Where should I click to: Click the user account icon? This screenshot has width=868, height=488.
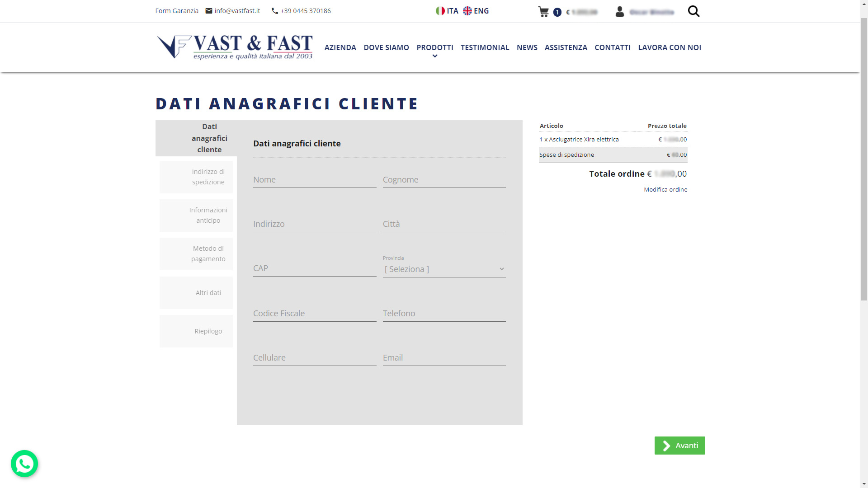coord(620,12)
